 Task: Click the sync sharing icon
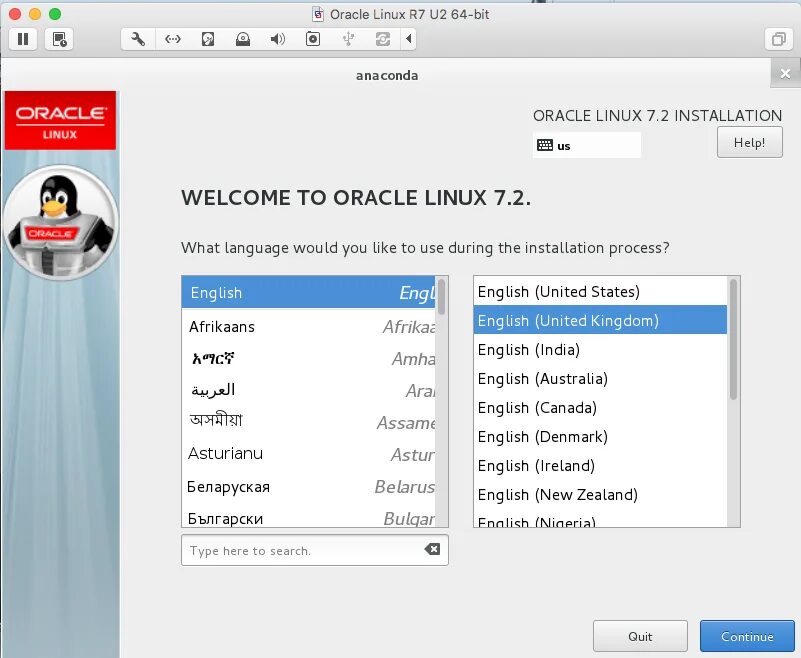[x=383, y=39]
